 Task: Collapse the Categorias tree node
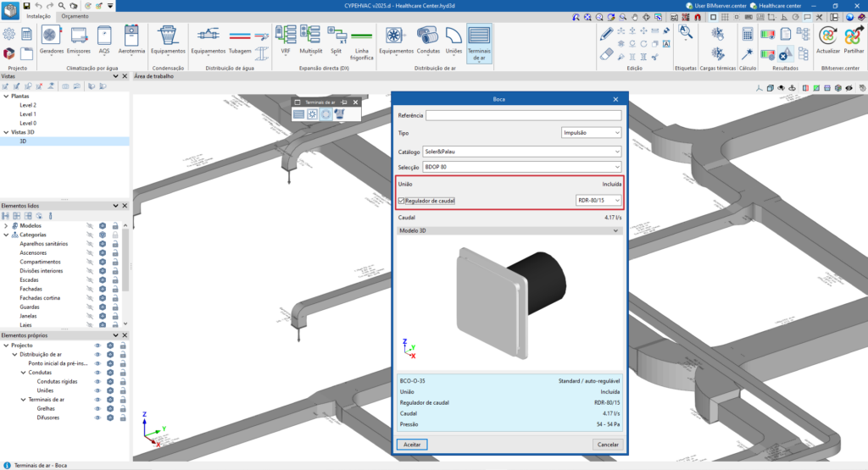tap(6, 235)
